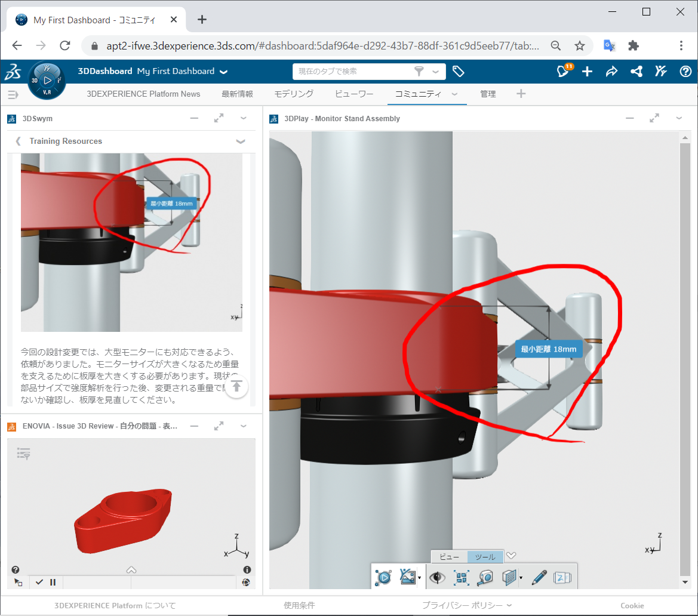Open the Help question mark icon
The width and height of the screenshot is (698, 616).
[x=685, y=71]
